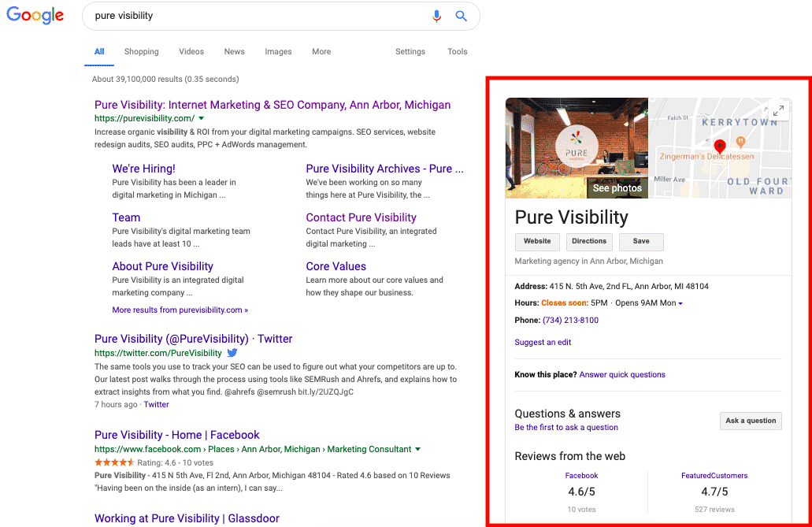Click See photos on office image
The width and height of the screenshot is (812, 527).
(x=617, y=188)
